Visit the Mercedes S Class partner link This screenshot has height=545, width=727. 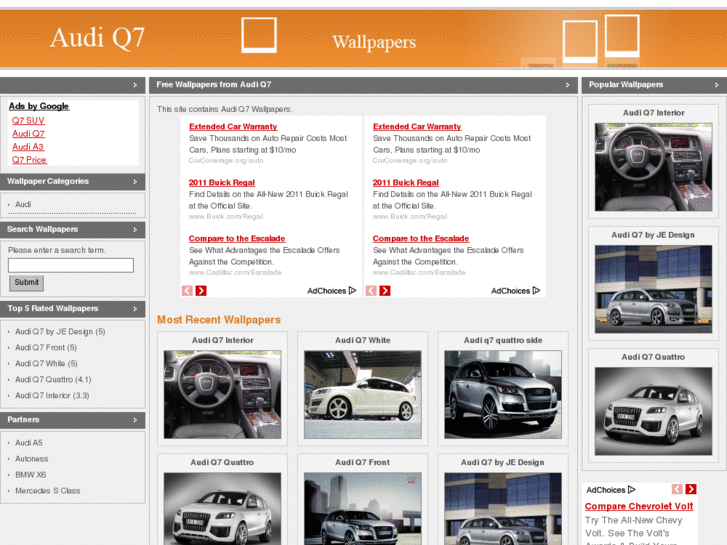tap(48, 491)
